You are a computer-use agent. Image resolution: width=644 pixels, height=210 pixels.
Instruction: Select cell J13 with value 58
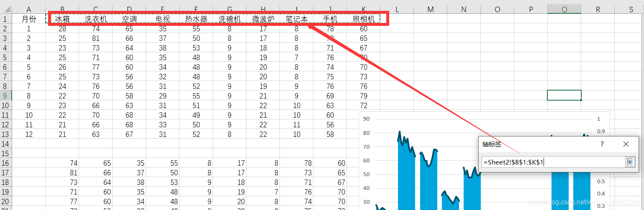coord(330,134)
